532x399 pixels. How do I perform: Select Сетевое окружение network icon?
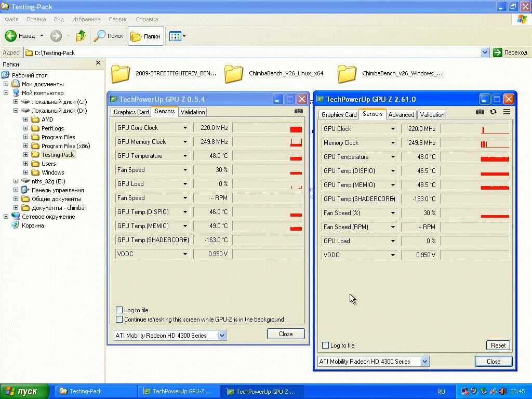pos(15,217)
